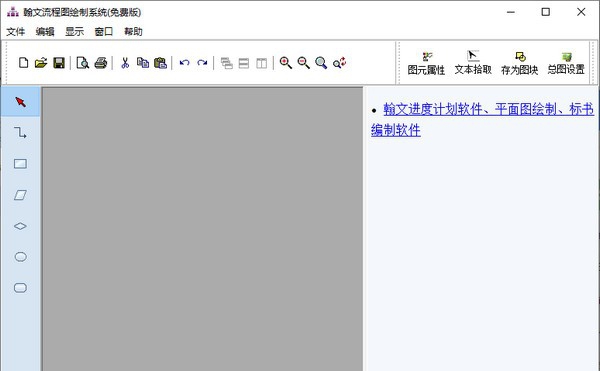
Task: Open 图元属性 element properties
Action: click(426, 63)
